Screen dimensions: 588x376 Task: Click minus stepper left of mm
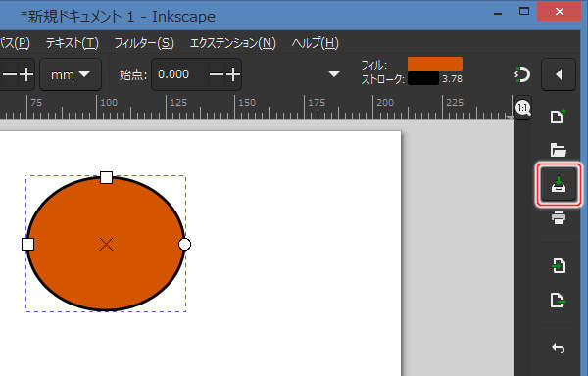(10, 74)
